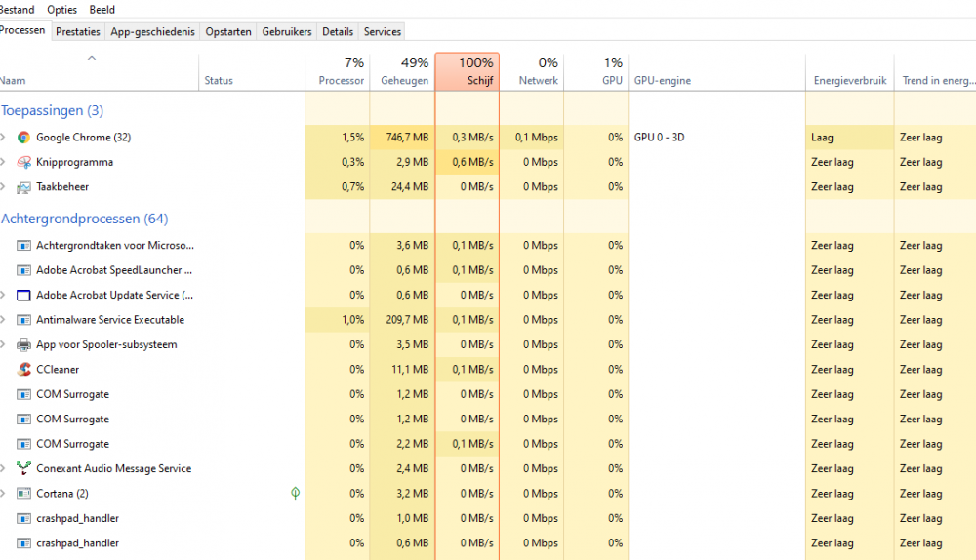Expand the Google Chrome process group
This screenshot has height=560, width=976.
coord(4,138)
